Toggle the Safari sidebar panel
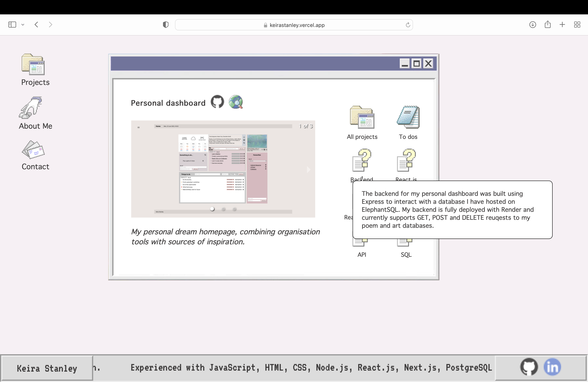Image resolution: width=588 pixels, height=382 pixels. (12, 25)
